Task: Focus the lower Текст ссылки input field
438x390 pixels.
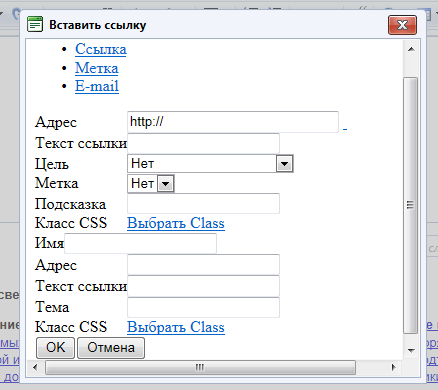Action: click(x=203, y=286)
